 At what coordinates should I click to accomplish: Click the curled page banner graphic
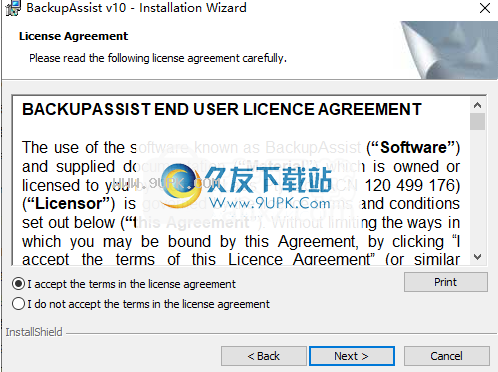click(449, 50)
